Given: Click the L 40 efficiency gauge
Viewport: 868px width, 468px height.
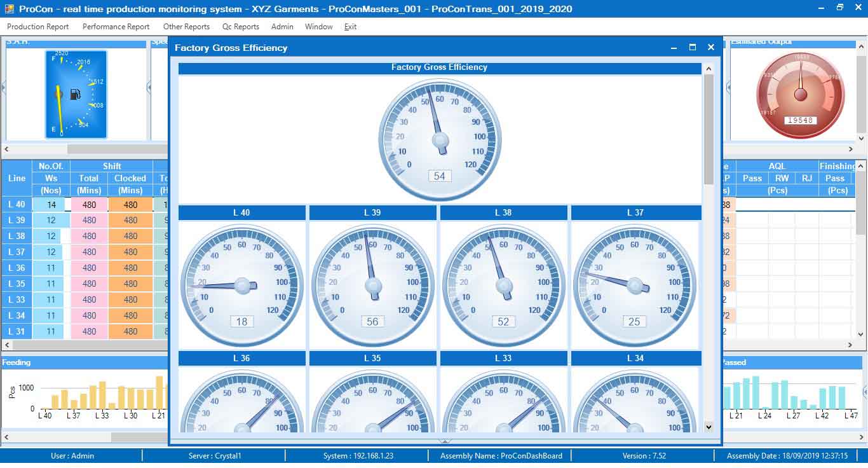Looking at the screenshot, I should 241,285.
